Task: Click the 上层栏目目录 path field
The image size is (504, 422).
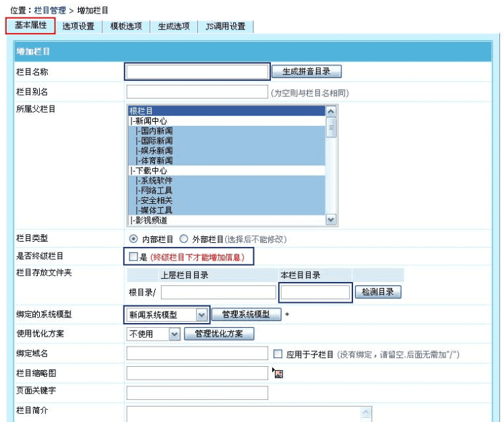Action: click(218, 292)
